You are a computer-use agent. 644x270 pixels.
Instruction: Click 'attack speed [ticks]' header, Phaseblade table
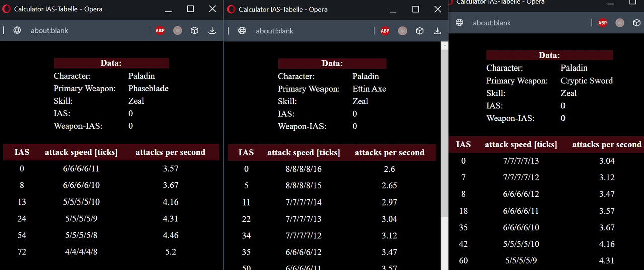tap(81, 152)
